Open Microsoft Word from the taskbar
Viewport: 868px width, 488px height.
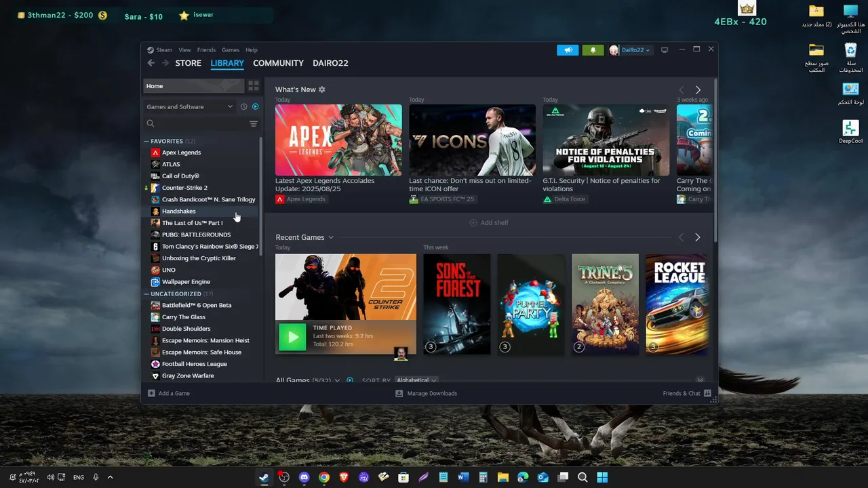click(463, 477)
